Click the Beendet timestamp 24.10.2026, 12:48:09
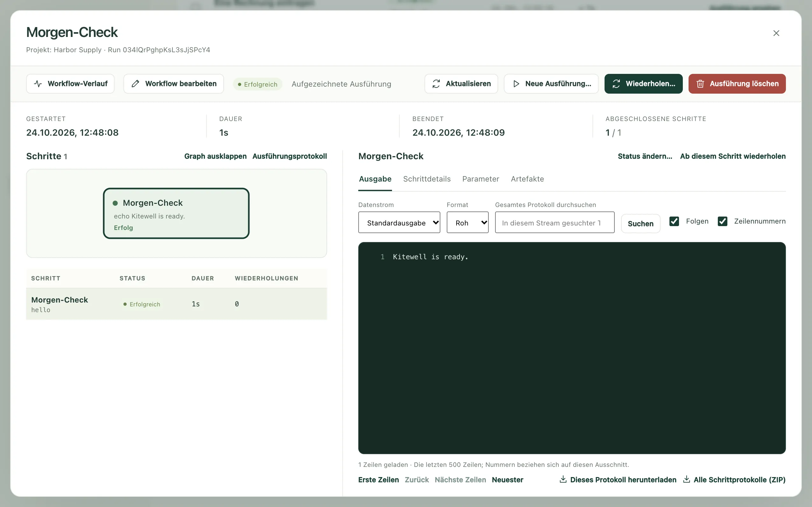 [x=458, y=133]
